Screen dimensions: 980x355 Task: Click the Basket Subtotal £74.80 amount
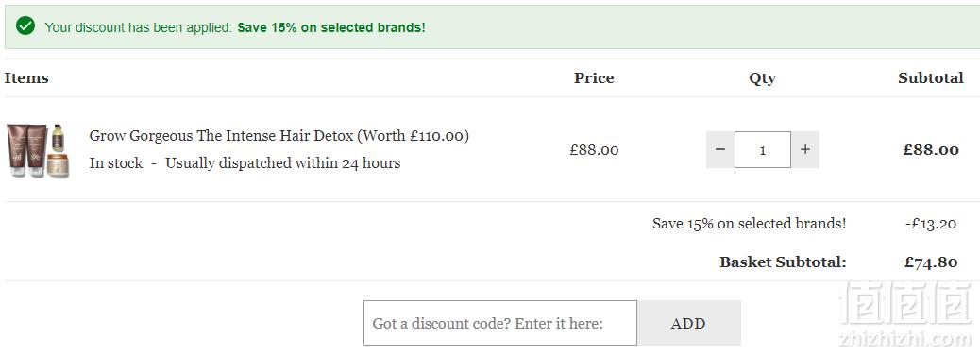point(931,262)
